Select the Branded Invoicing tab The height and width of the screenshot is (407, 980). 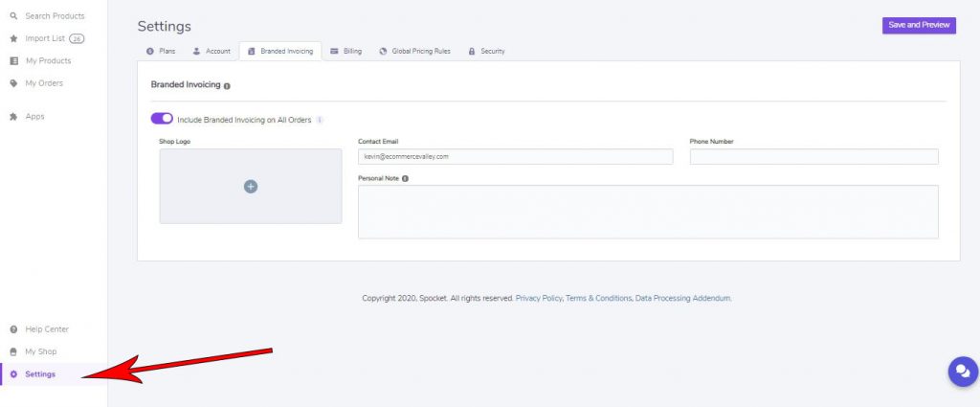[280, 52]
